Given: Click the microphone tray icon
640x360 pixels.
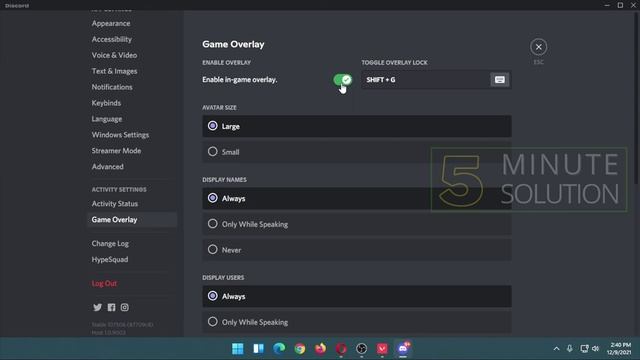Looking at the screenshot, I should coord(569,349).
